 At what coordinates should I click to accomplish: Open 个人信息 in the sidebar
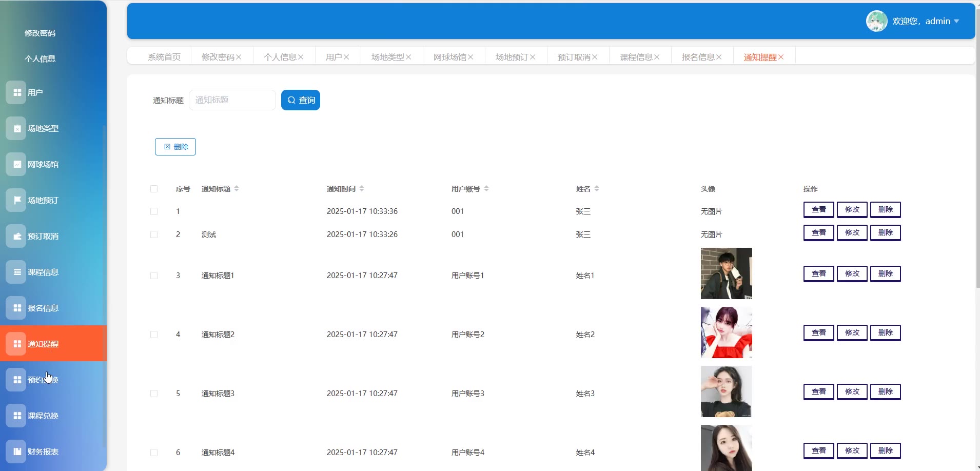point(40,58)
